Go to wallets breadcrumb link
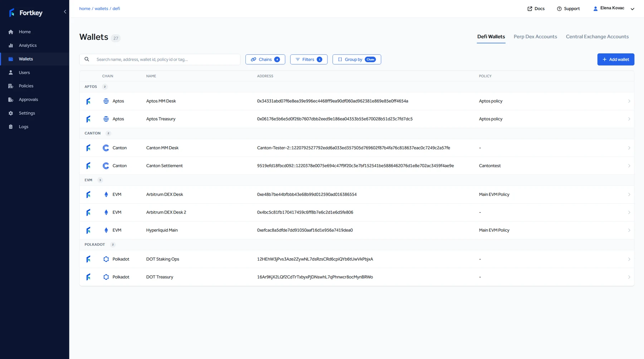The height and width of the screenshot is (359, 644). (101, 9)
